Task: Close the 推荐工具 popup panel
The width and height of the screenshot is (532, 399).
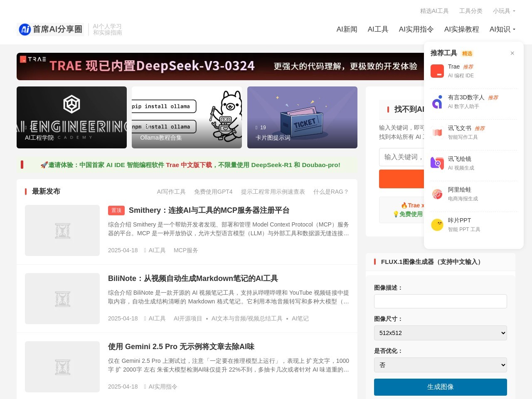Action: point(512,53)
